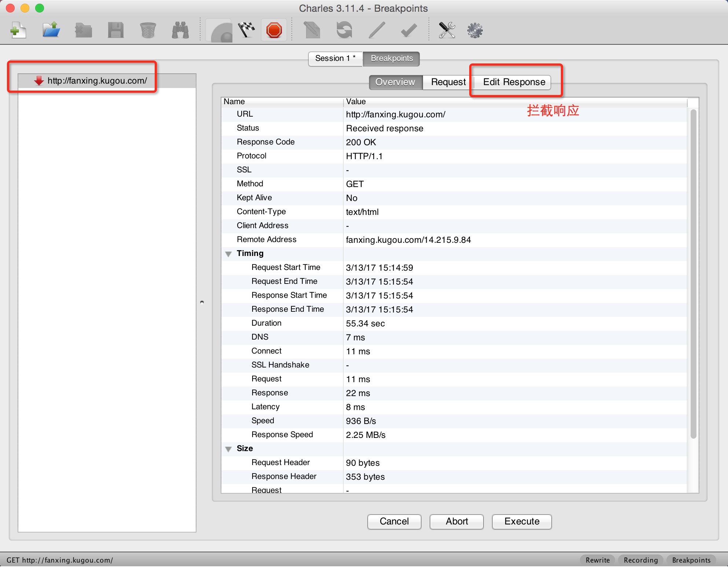Open the Edit Response tab
The width and height of the screenshot is (728, 567).
click(x=514, y=82)
